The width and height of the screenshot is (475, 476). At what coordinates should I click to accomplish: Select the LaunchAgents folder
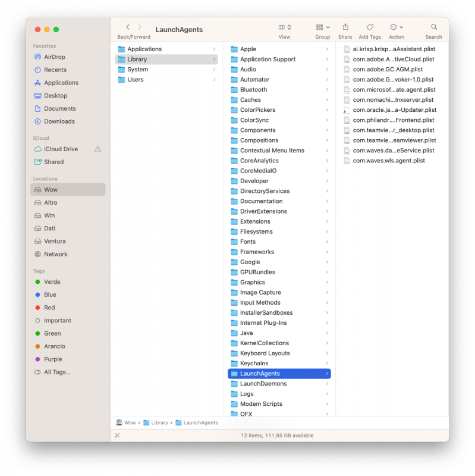(279, 374)
